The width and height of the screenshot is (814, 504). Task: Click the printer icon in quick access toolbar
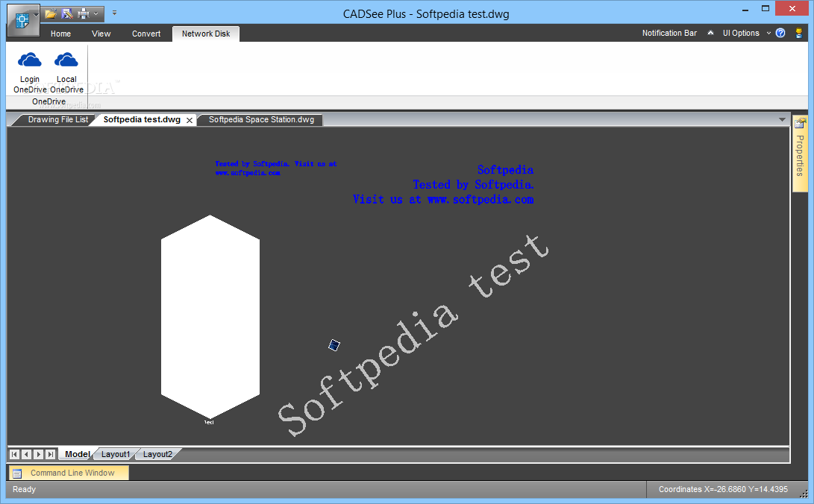pos(84,13)
